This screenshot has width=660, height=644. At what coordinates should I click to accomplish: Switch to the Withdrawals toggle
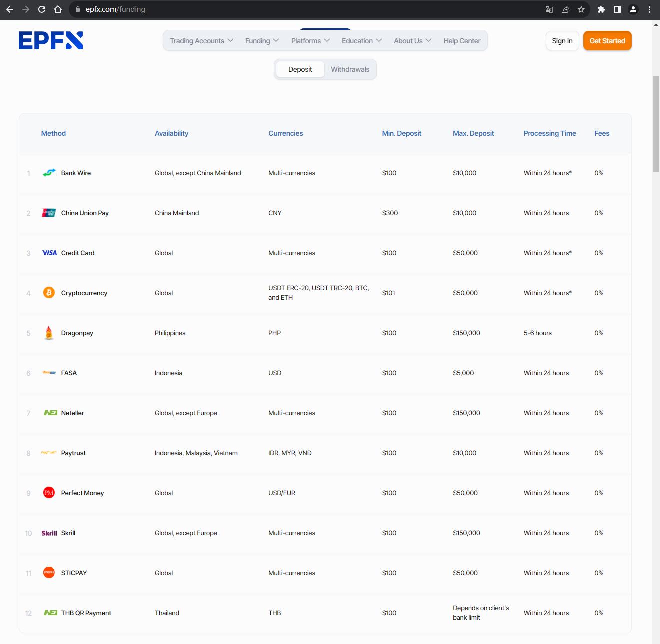350,69
